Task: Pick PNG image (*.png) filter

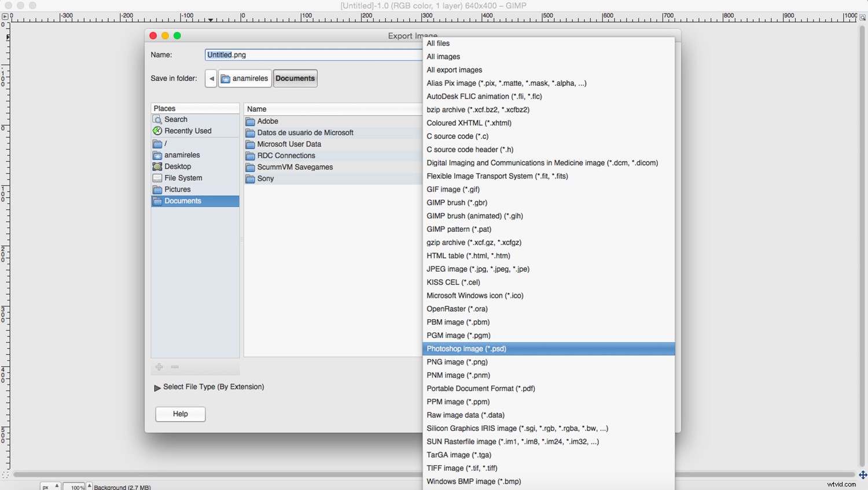Action: tap(457, 362)
